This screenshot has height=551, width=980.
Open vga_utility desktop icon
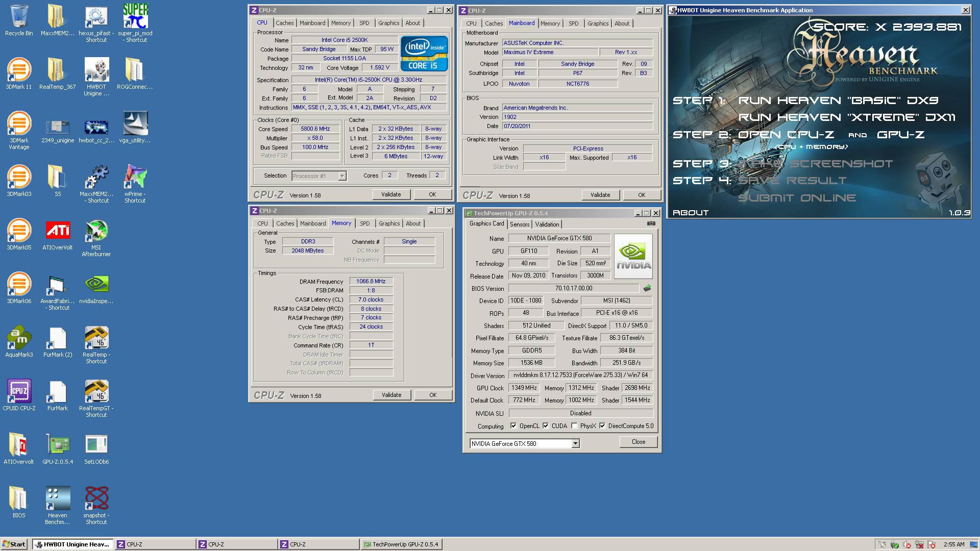135,123
